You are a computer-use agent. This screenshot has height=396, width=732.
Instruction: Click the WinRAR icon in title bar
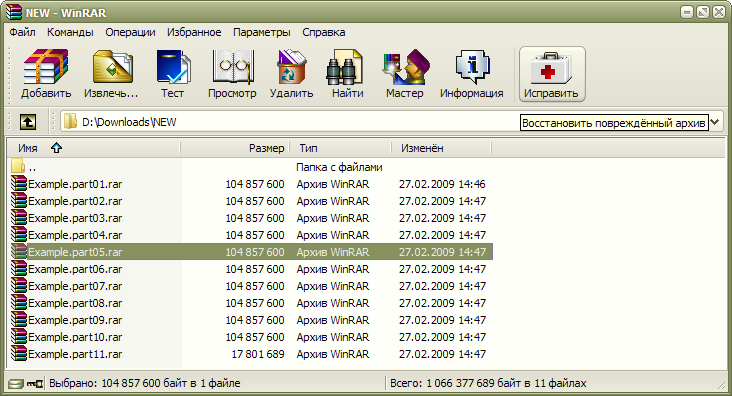pos(14,12)
